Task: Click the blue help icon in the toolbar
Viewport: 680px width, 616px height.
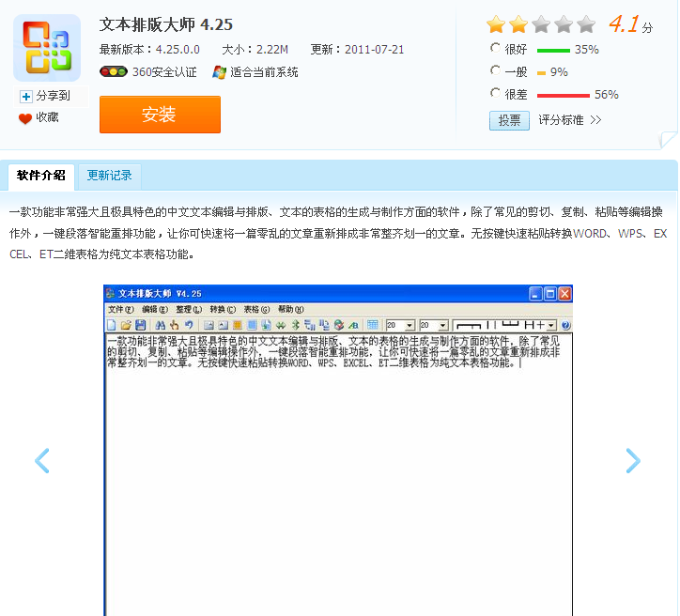Action: coord(565,325)
